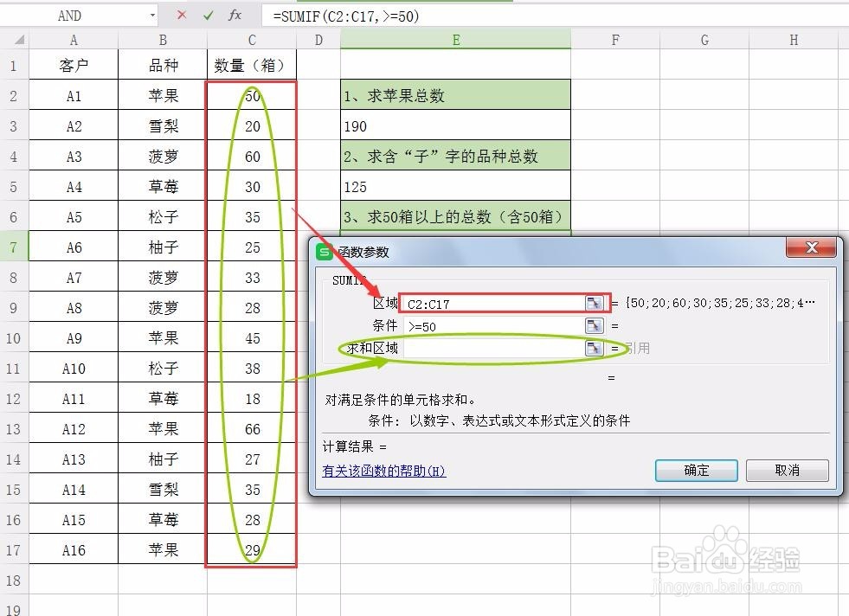Select column C header
The height and width of the screenshot is (616, 849).
click(251, 39)
